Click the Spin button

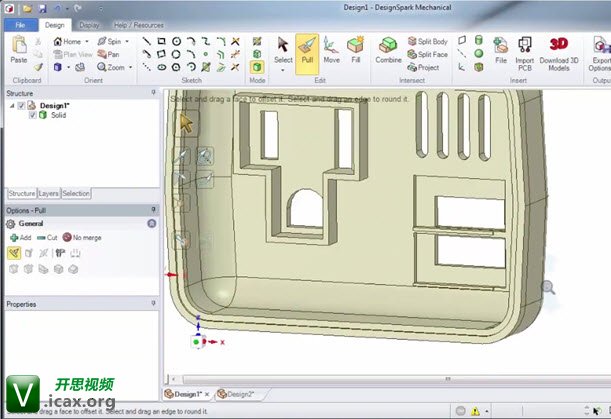109,41
